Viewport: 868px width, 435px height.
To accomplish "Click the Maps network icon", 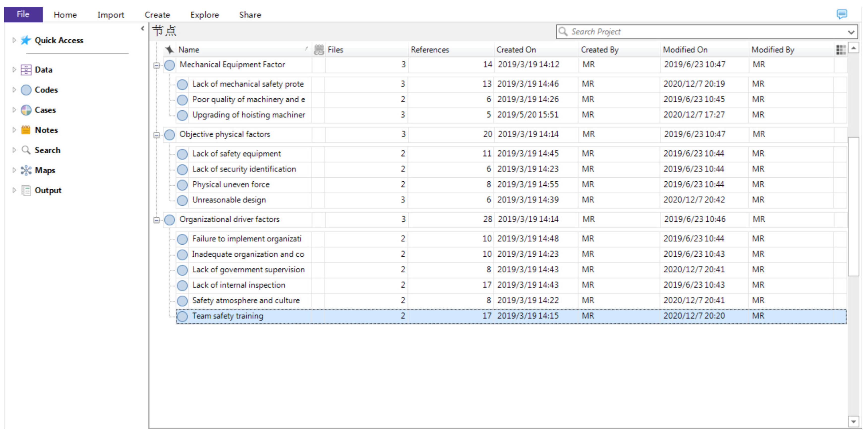I will 26,170.
